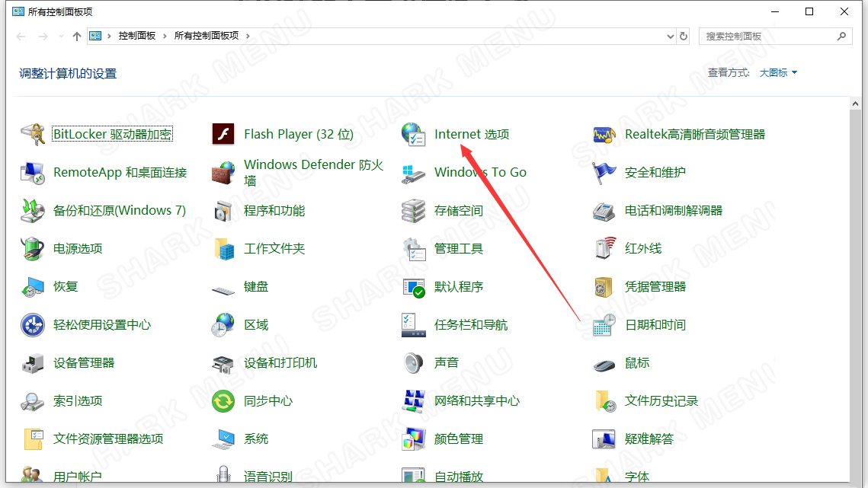Open the 查看方式 大图标 dropdown
Viewport: 868px width, 488px height.
(x=778, y=73)
